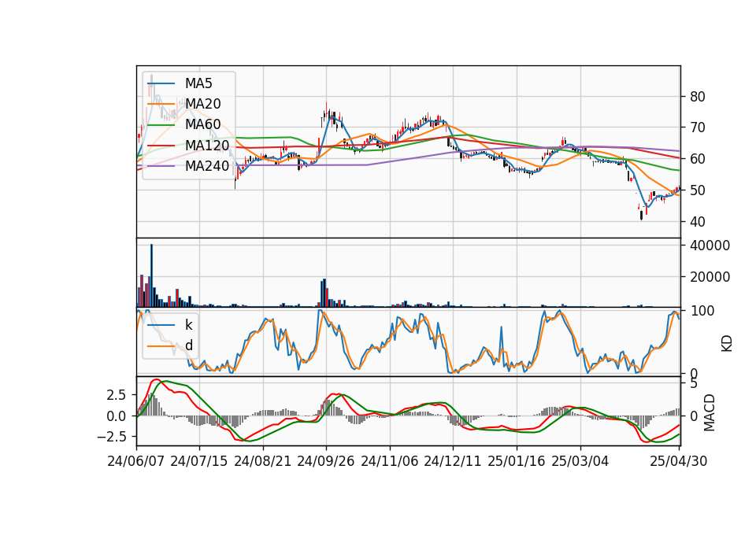
Task: Click the orange MA20 legend line sample
Action: (x=161, y=104)
